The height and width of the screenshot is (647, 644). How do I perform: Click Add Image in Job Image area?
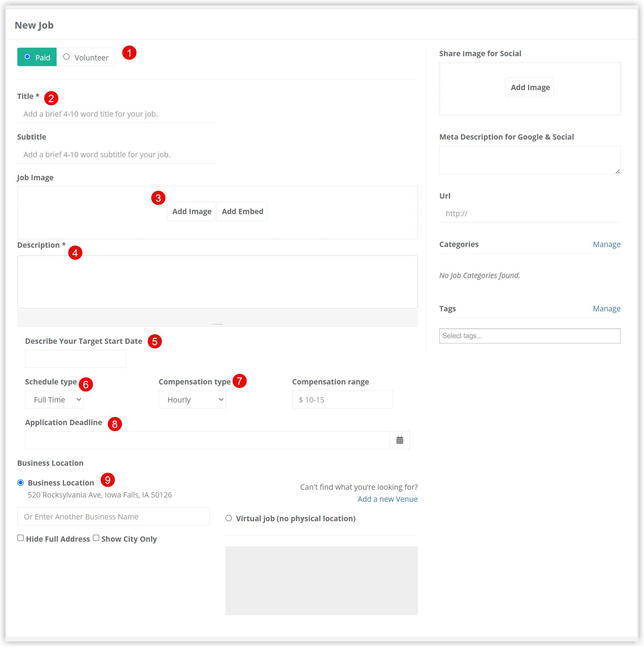coord(191,211)
